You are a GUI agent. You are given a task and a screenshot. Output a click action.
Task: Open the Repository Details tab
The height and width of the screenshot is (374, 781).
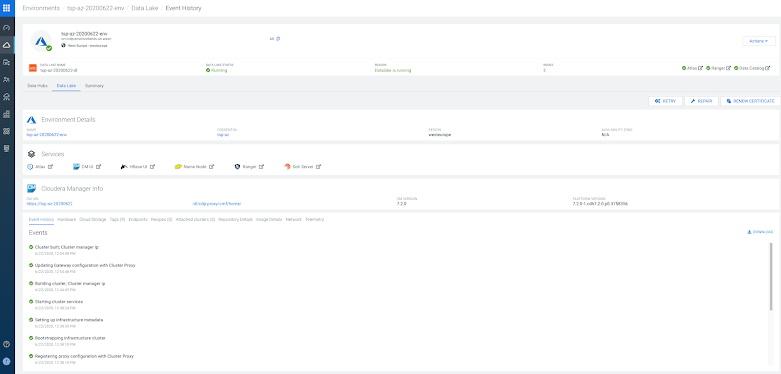pos(236,219)
